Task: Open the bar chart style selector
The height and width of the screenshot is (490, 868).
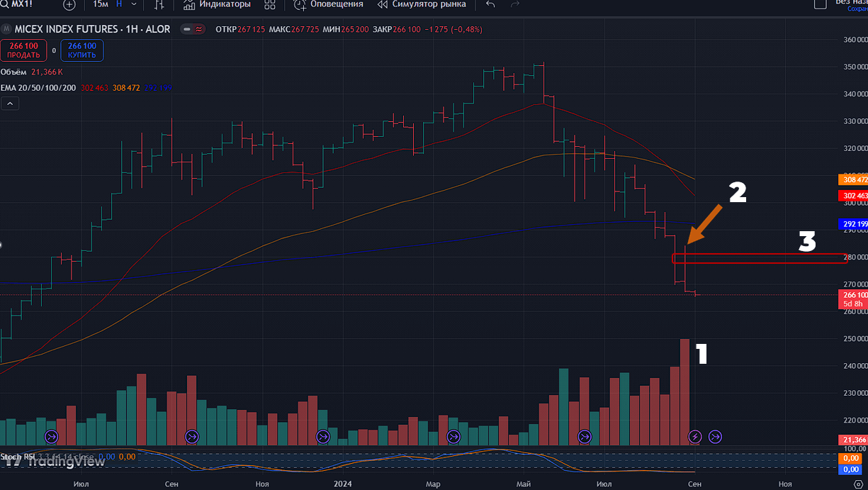Action: point(159,4)
